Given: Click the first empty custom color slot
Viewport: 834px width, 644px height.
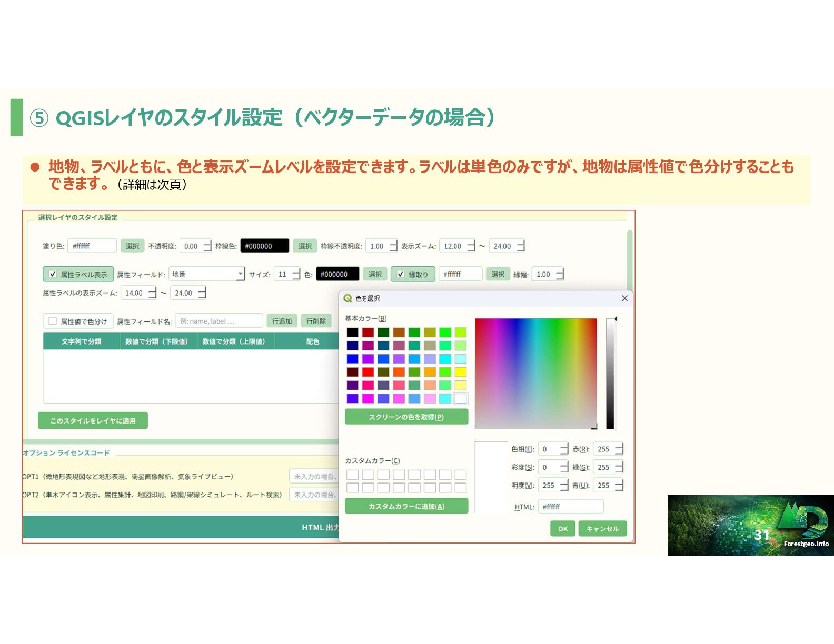Looking at the screenshot, I should click(352, 475).
